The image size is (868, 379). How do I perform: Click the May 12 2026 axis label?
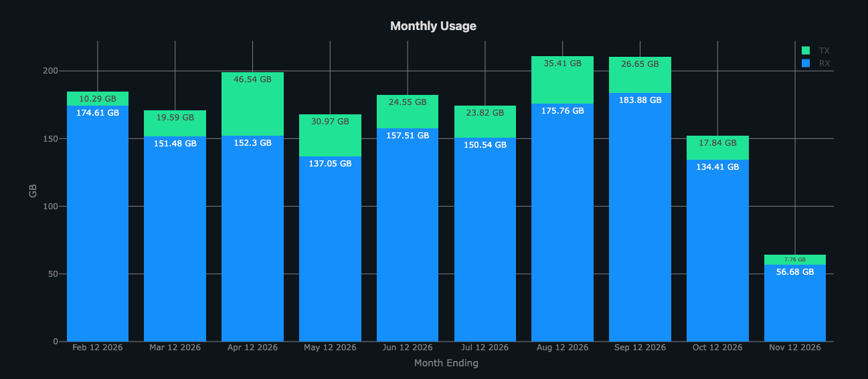(330, 348)
